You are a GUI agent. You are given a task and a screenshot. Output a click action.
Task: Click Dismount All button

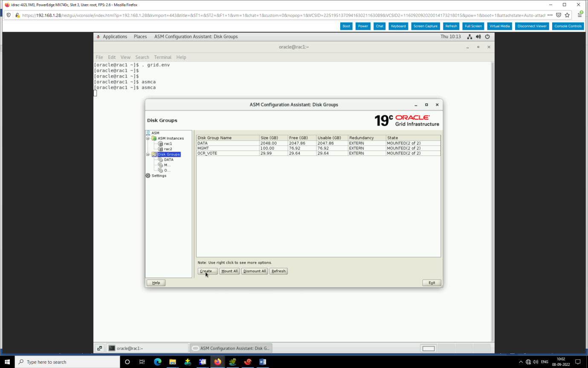(255, 271)
